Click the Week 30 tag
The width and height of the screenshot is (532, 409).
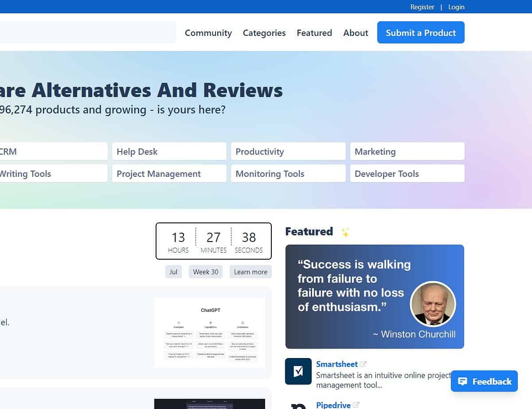206,272
